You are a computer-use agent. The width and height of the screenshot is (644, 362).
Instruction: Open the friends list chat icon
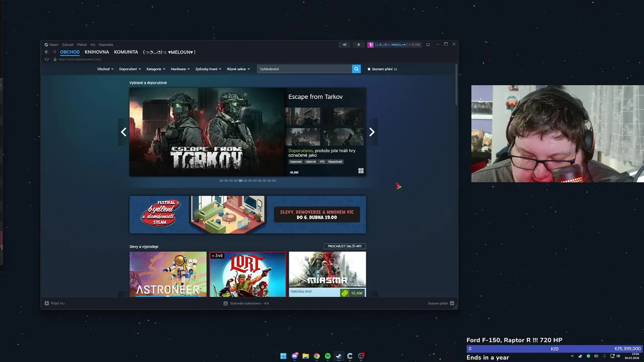tap(452, 303)
